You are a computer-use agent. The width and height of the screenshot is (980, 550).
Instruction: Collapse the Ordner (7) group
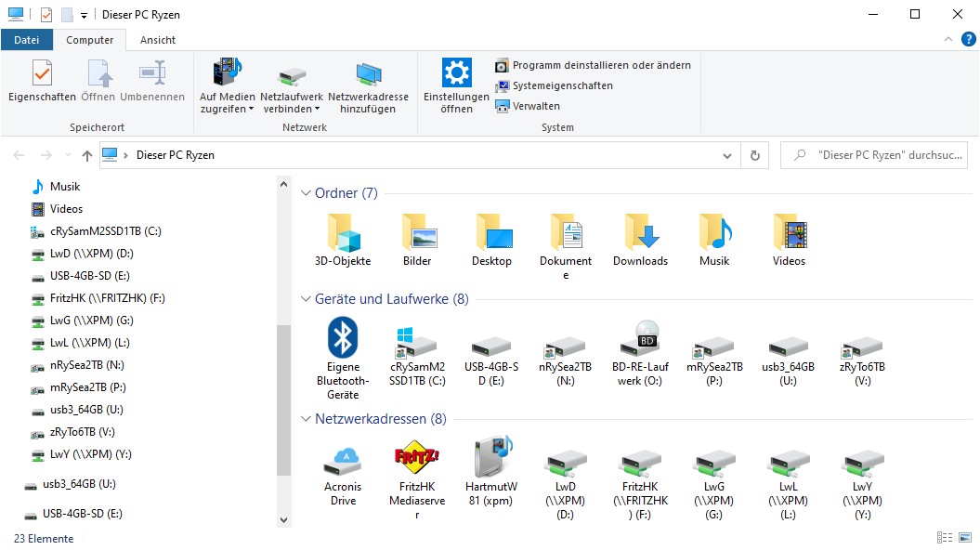click(x=306, y=193)
